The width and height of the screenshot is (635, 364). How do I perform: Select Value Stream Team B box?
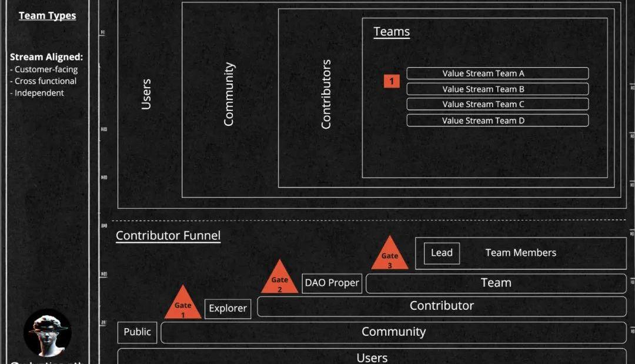[497, 89]
